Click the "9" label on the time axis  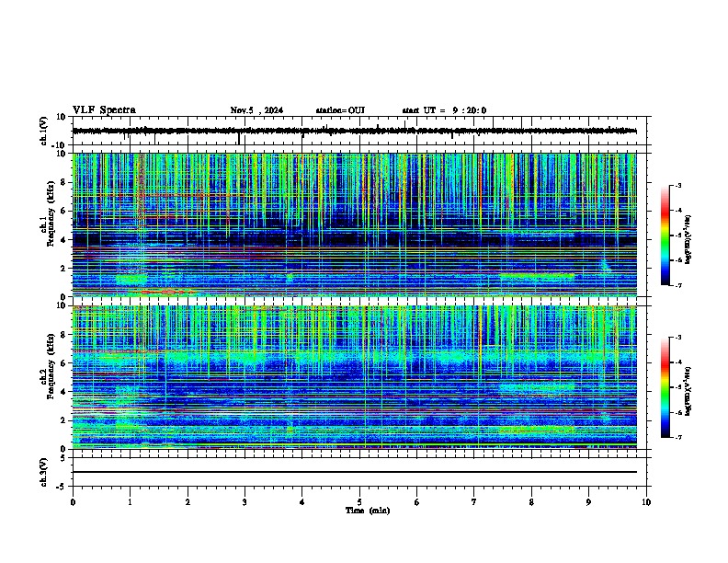tap(588, 502)
